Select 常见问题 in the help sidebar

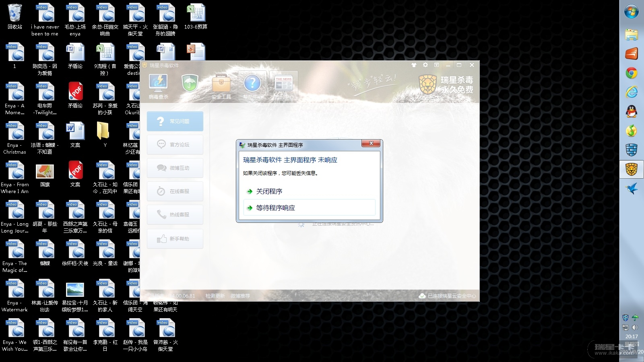[175, 121]
